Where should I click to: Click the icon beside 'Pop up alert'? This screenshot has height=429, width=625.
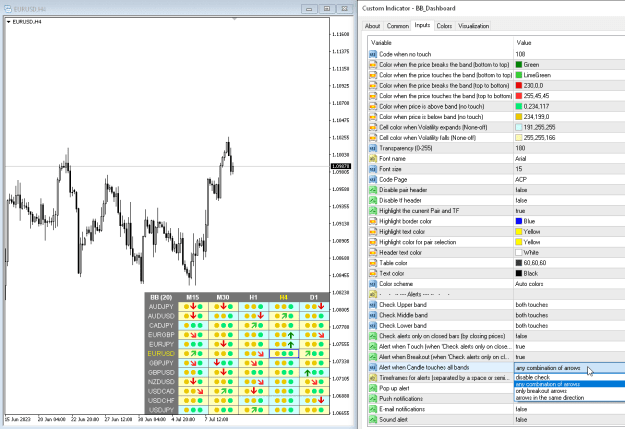tap(373, 388)
